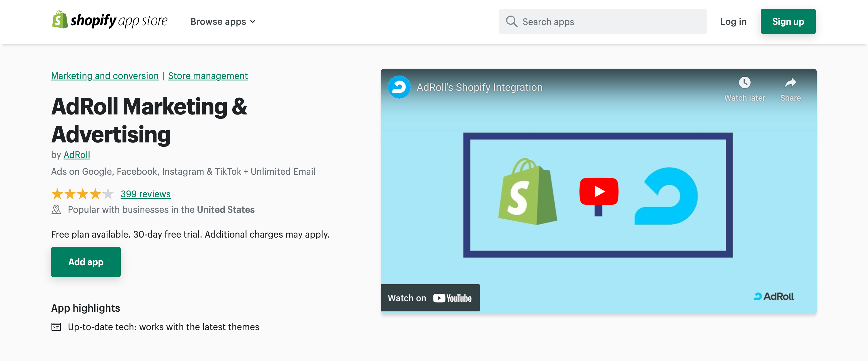Viewport: 868px width, 361px height.
Task: Play the AdRoll YouTube video
Action: click(599, 191)
